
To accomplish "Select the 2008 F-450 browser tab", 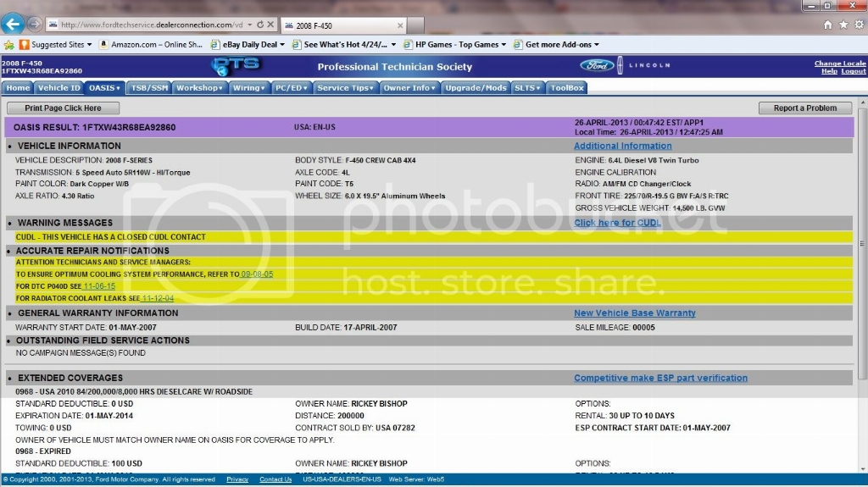I will click(x=343, y=25).
